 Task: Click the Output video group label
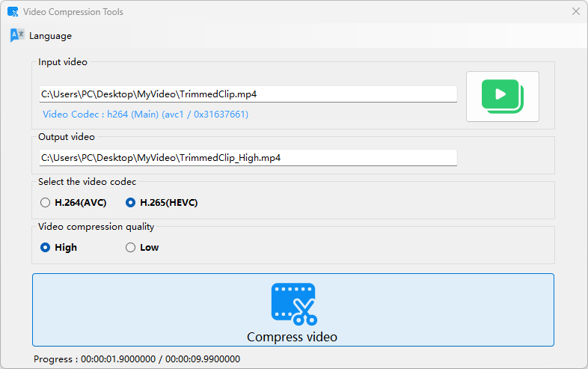pos(67,137)
